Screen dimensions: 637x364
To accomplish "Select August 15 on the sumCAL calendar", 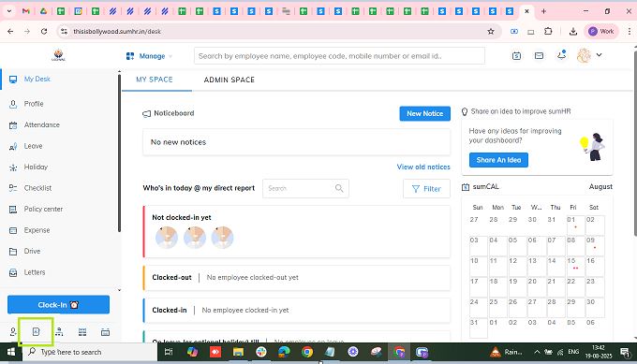I will coord(575,266).
